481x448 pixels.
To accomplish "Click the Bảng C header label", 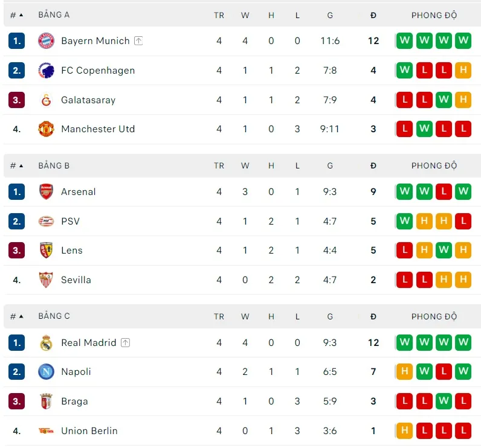I will pos(54,316).
